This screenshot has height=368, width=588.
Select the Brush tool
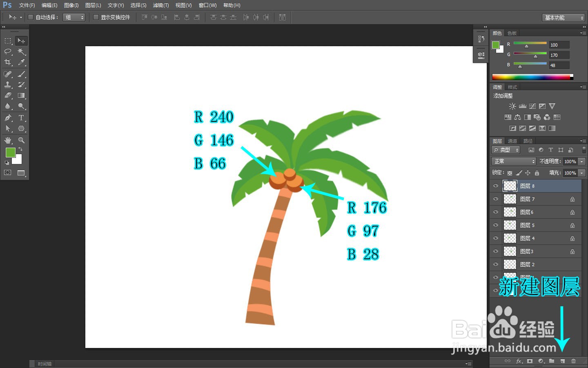21,74
